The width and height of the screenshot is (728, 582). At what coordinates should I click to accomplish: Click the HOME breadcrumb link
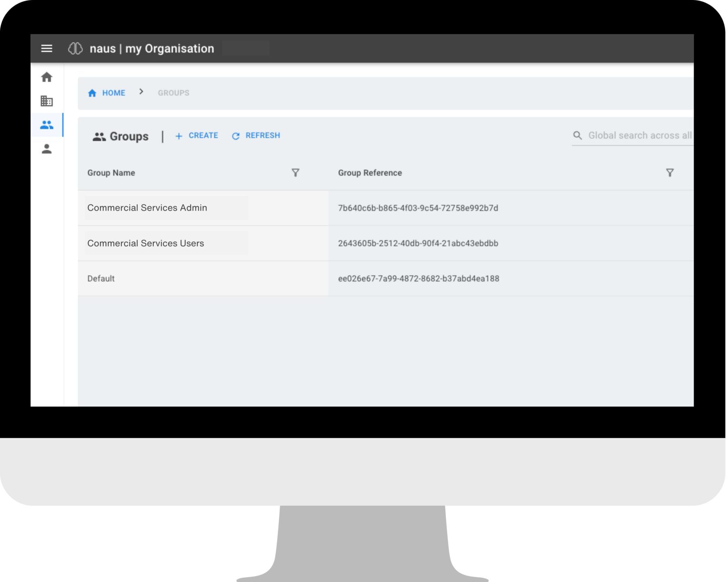pyautogui.click(x=107, y=93)
